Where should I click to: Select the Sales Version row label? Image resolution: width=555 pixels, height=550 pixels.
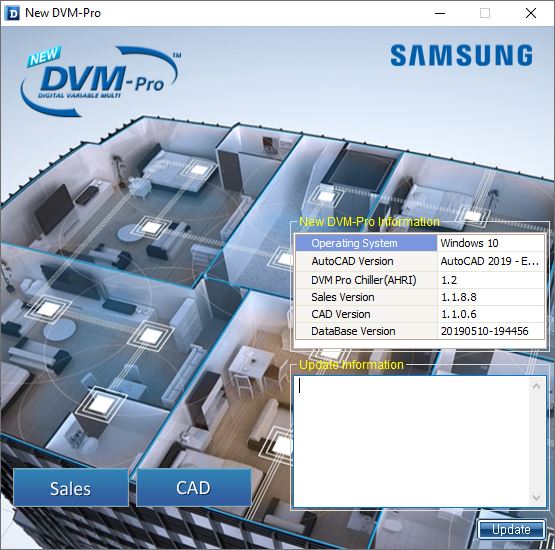coord(366,297)
